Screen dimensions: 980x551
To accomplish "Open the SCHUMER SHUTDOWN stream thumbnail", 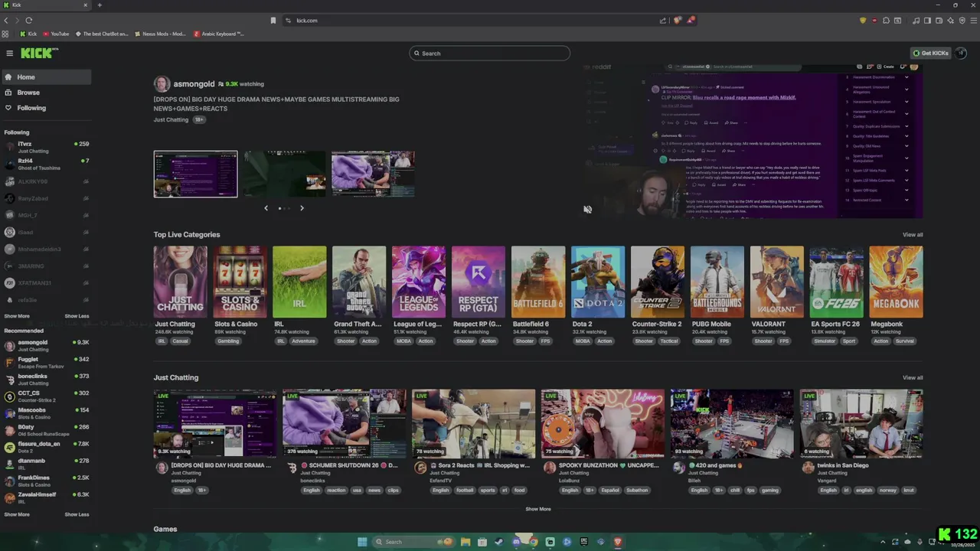I will [x=345, y=424].
